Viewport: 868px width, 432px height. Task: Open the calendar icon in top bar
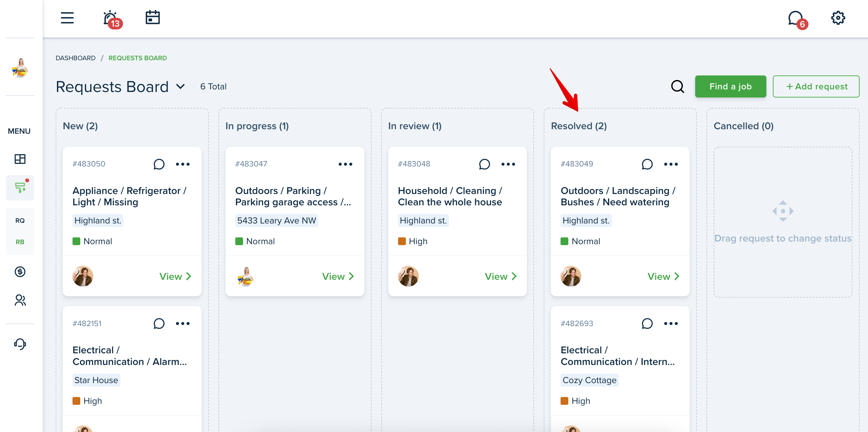(x=153, y=17)
